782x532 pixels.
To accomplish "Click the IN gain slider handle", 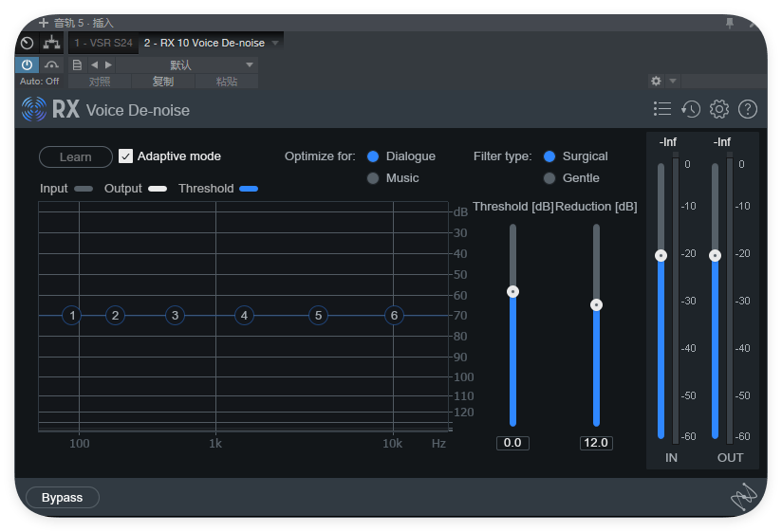I will [661, 255].
